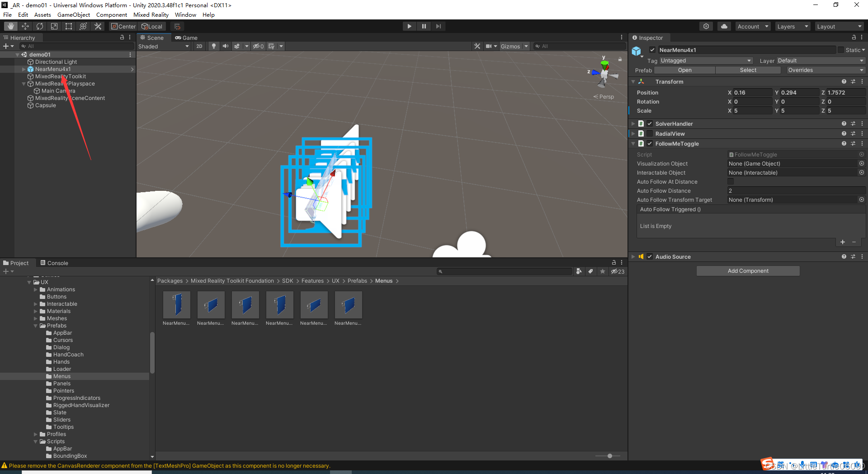Open scene component tools icon
Image resolution: width=868 pixels, height=474 pixels.
(477, 46)
